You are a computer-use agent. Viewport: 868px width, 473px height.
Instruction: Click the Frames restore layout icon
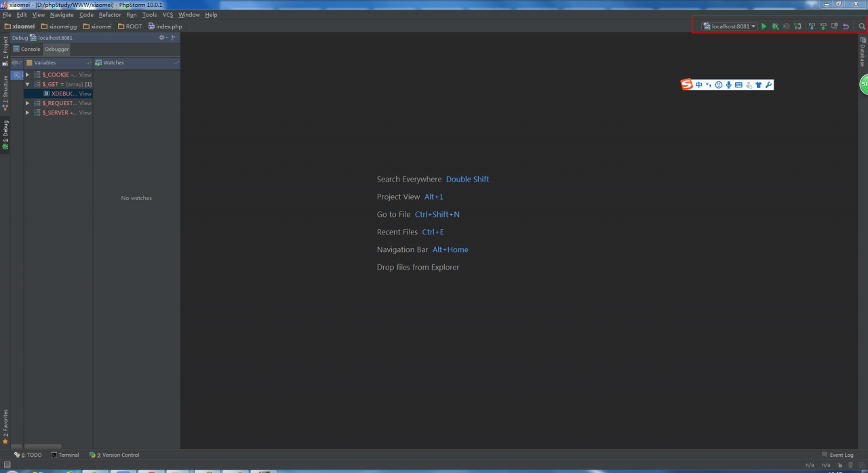(17, 62)
